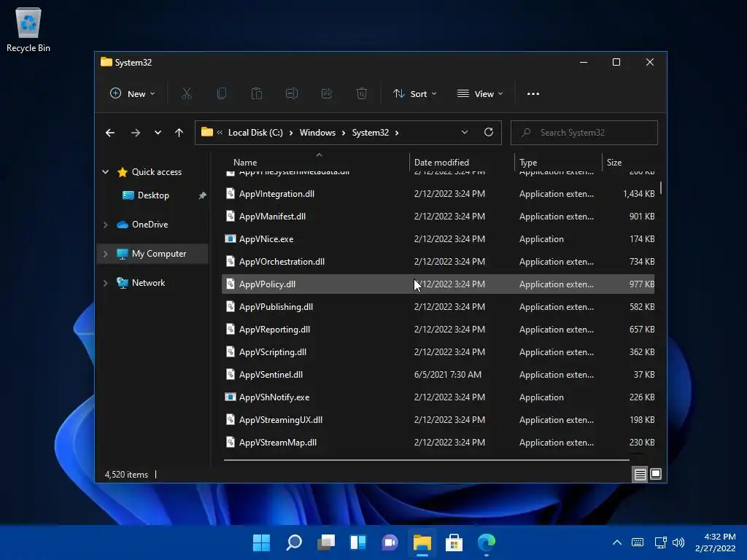Select AppVSentinel.dll file
747x560 pixels.
pos(438,374)
